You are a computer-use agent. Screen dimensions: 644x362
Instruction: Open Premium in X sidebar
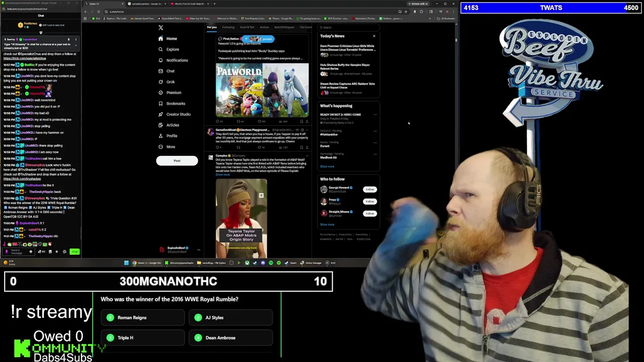pos(170,93)
